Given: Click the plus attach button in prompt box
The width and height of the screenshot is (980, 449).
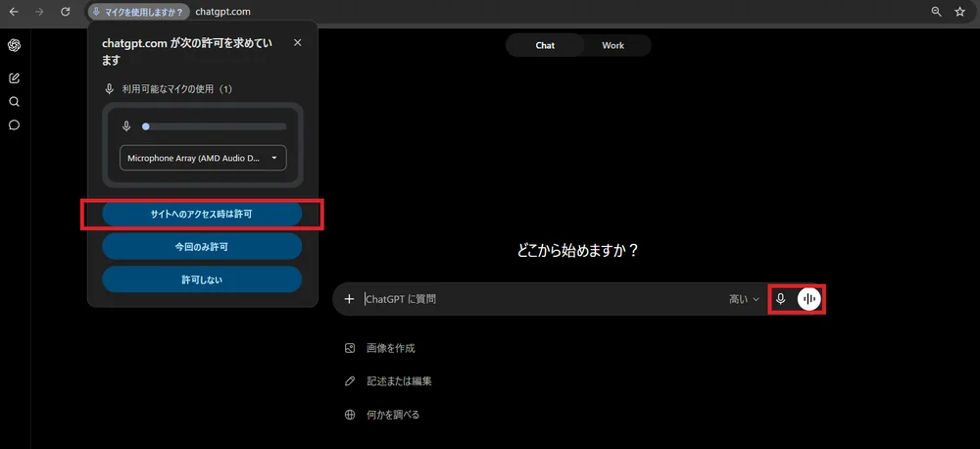Looking at the screenshot, I should coord(350,299).
